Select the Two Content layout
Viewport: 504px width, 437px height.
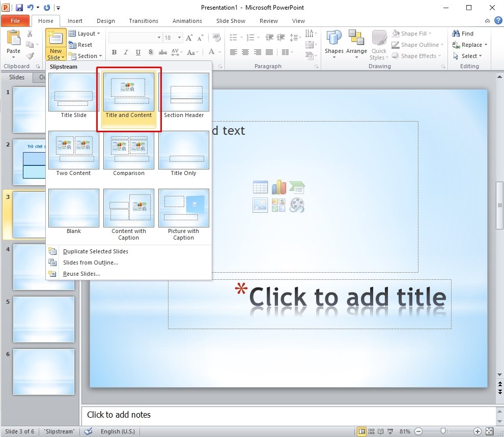74,154
